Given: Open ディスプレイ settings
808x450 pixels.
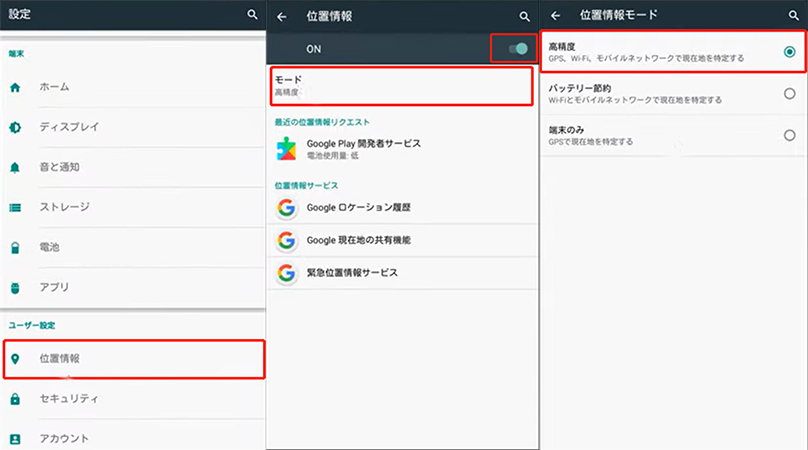Looking at the screenshot, I should 134,127.
